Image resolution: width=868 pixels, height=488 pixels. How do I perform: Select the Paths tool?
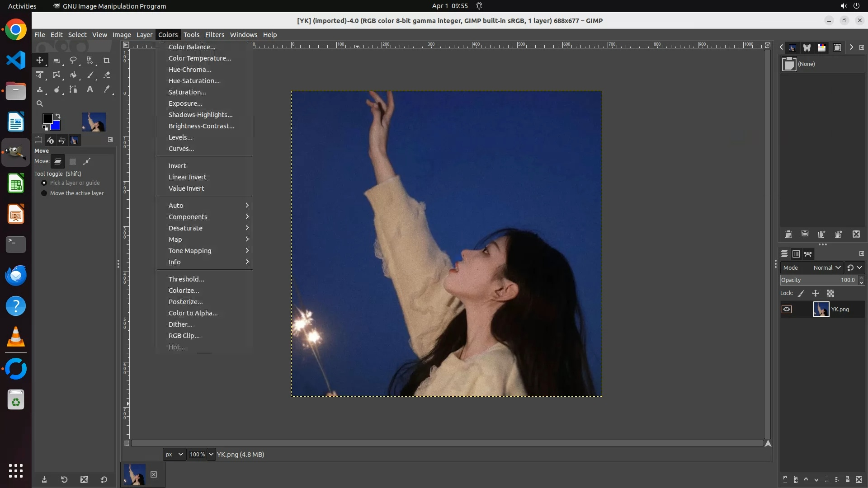(73, 89)
